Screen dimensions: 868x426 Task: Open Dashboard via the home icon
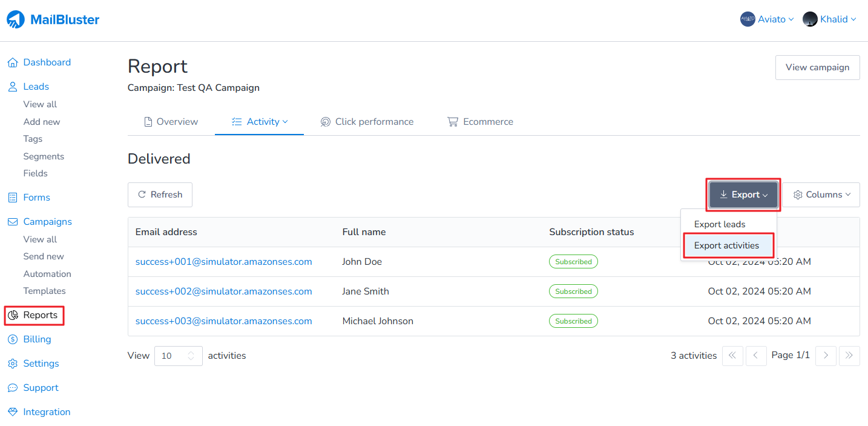pos(12,62)
